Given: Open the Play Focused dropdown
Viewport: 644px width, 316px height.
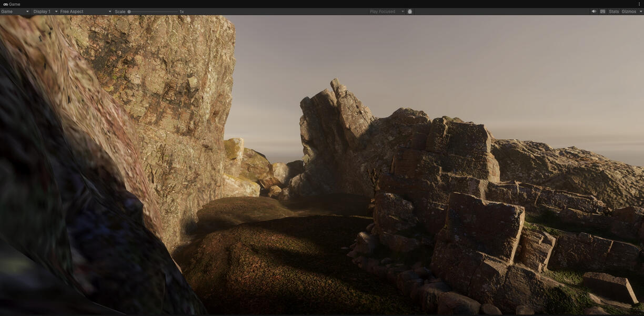Looking at the screenshot, I should click(384, 11).
